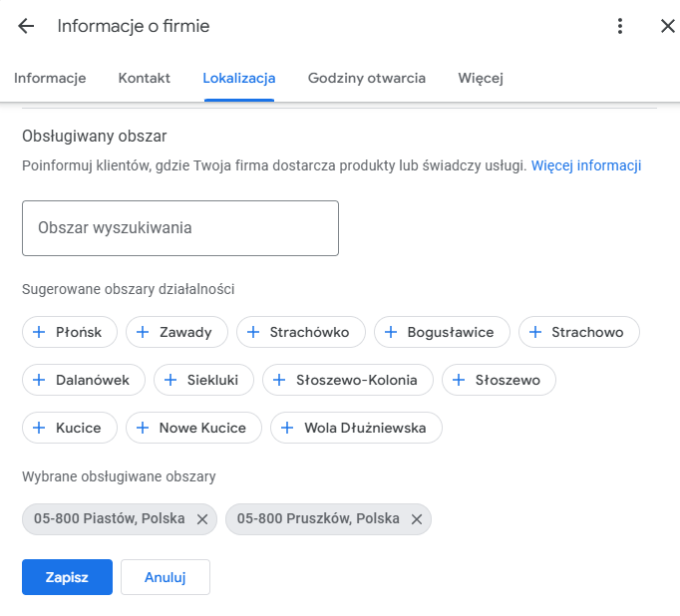Click the Wybrane obsługiwane obszary label
Viewport: 680px width, 616px height.
[x=119, y=476]
